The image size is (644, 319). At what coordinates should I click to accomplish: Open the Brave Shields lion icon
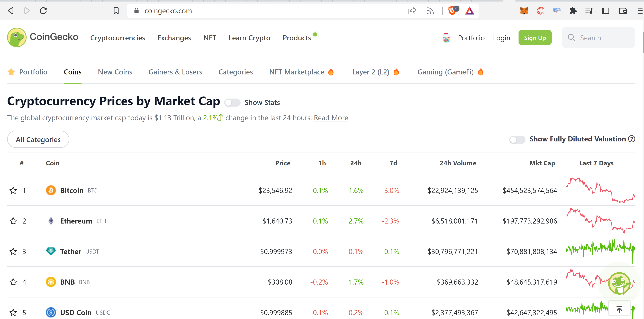pyautogui.click(x=452, y=11)
